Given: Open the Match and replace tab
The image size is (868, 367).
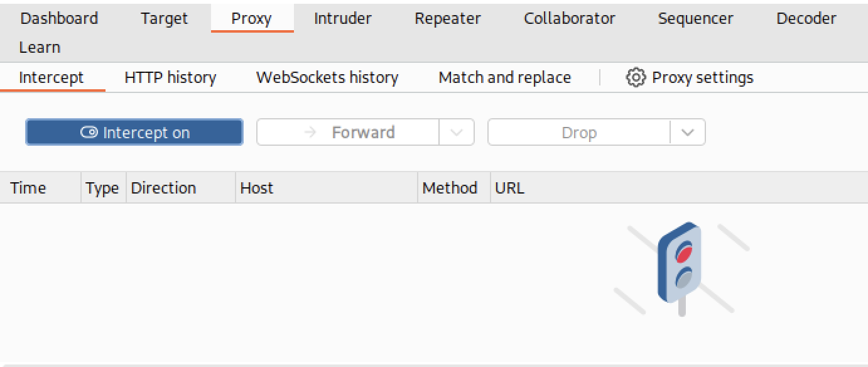Looking at the screenshot, I should click(505, 78).
